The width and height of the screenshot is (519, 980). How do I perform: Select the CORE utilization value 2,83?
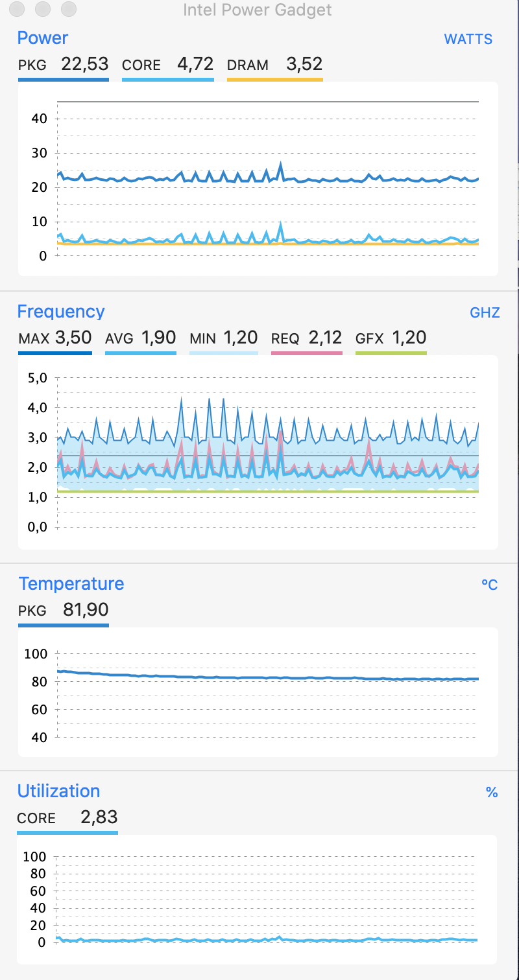pyautogui.click(x=99, y=817)
